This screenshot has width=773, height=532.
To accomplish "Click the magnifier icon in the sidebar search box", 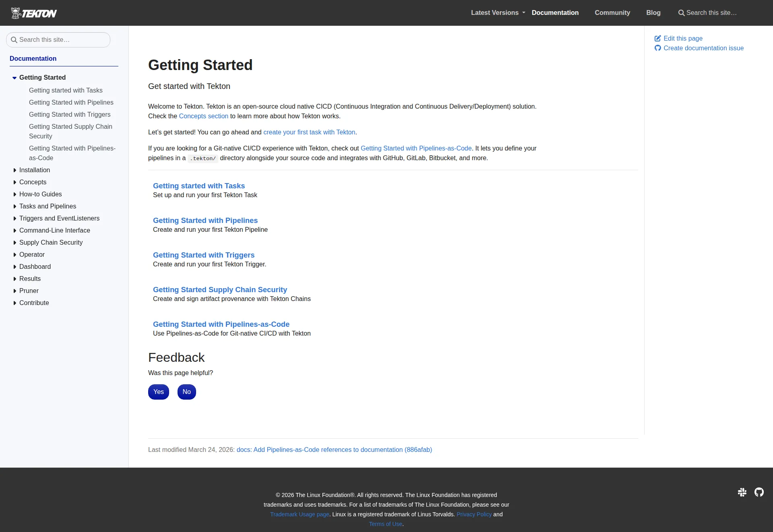I will 14,39.
